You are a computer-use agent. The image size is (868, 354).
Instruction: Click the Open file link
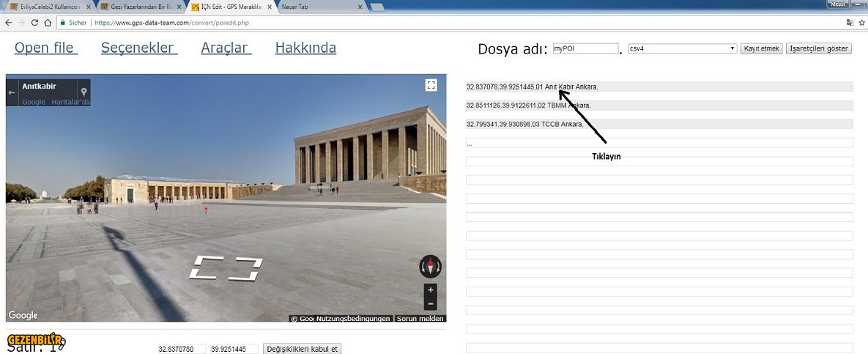(46, 48)
